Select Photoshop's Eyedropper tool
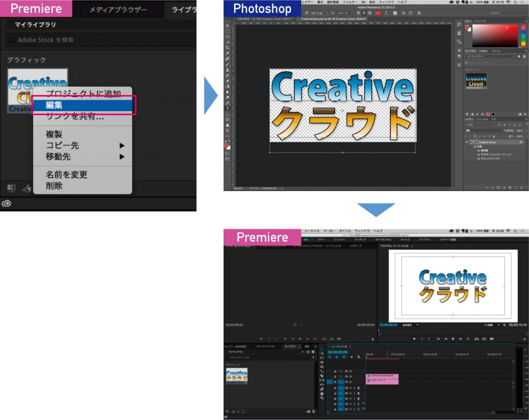The height and width of the screenshot is (420, 529). (x=227, y=53)
